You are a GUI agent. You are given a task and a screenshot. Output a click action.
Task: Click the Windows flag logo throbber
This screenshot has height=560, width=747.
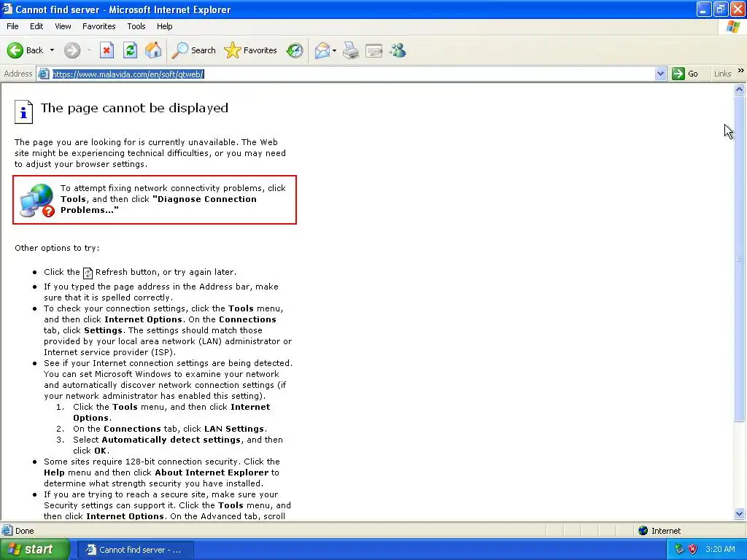pos(734,26)
